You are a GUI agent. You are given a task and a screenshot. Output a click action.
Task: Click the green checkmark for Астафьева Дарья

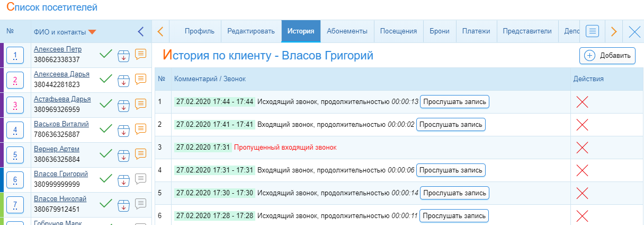(x=106, y=104)
